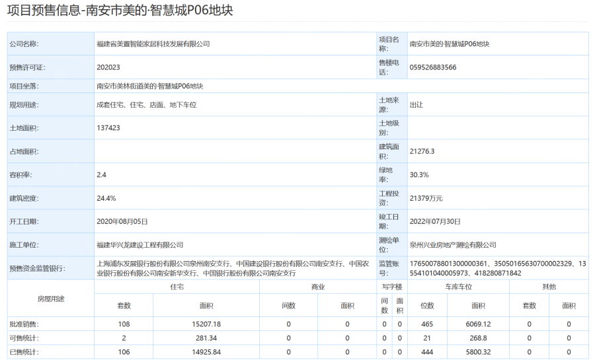Click the 其他 column group header
Screen dimensions: 595x364
[549, 287]
